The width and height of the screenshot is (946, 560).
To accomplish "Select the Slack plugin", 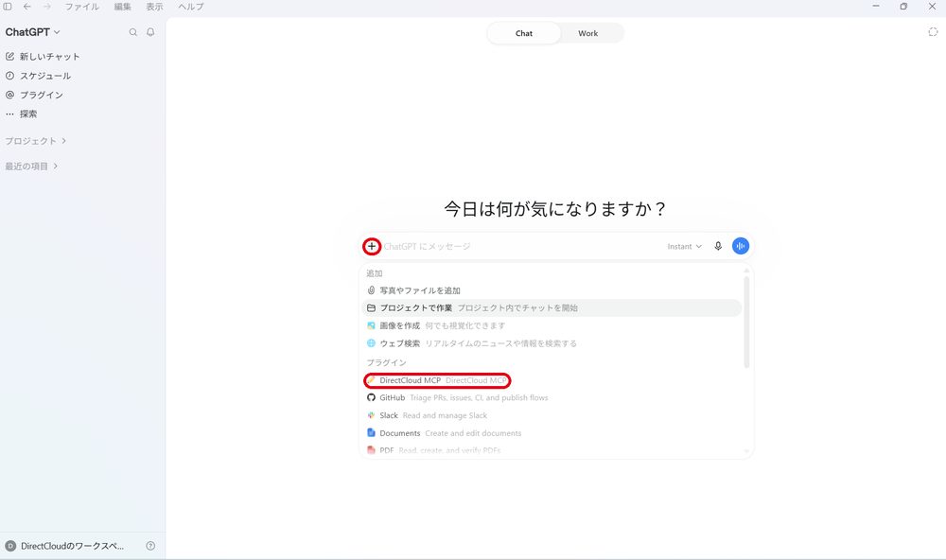I will point(552,415).
